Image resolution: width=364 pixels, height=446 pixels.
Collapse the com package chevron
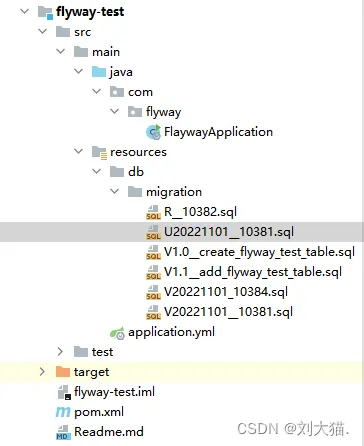[97, 91]
